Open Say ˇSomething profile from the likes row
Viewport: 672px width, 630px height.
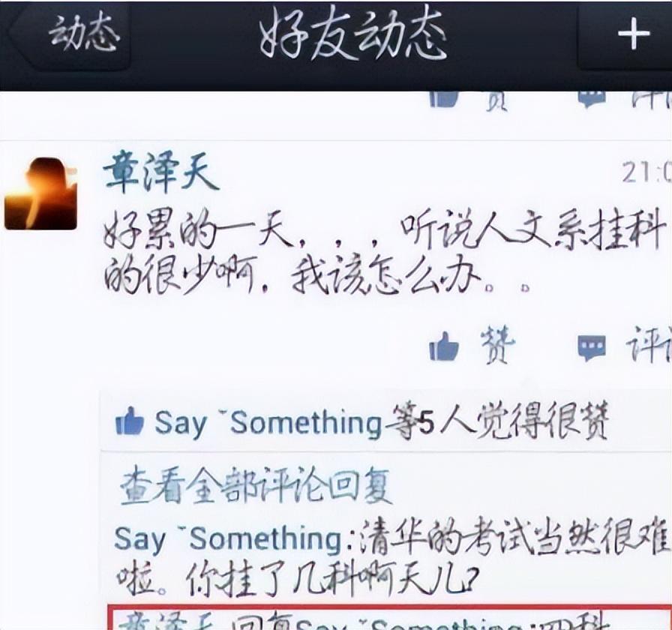pos(268,422)
